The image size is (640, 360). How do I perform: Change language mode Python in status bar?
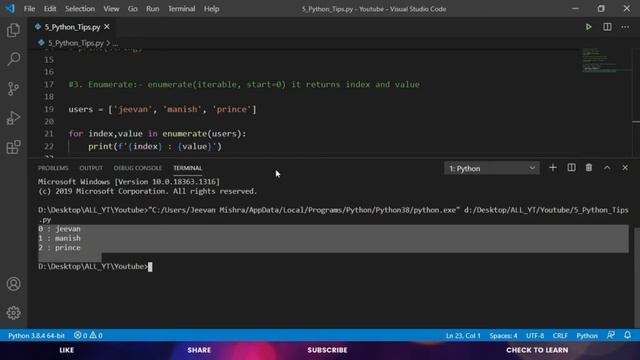point(587,336)
